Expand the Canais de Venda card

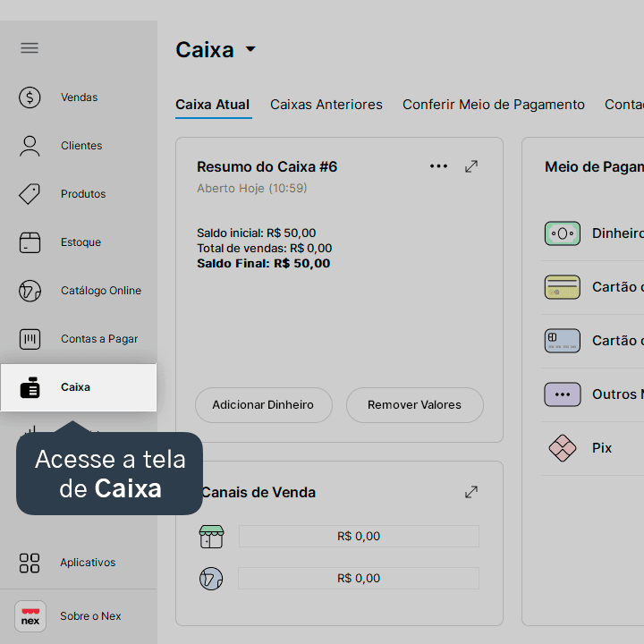click(x=471, y=492)
